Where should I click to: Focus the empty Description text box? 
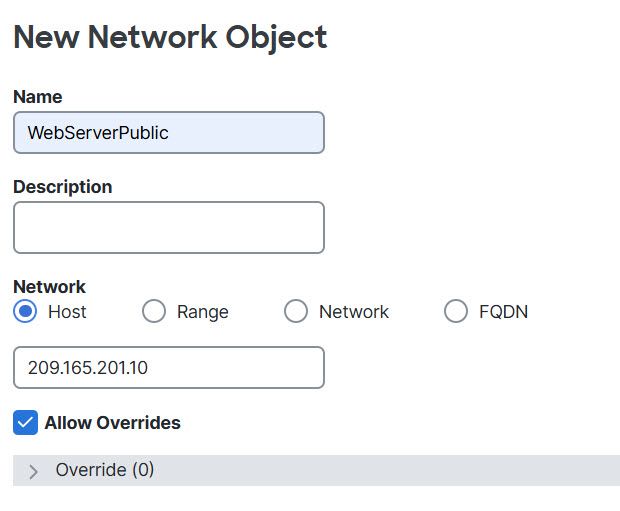tap(168, 227)
